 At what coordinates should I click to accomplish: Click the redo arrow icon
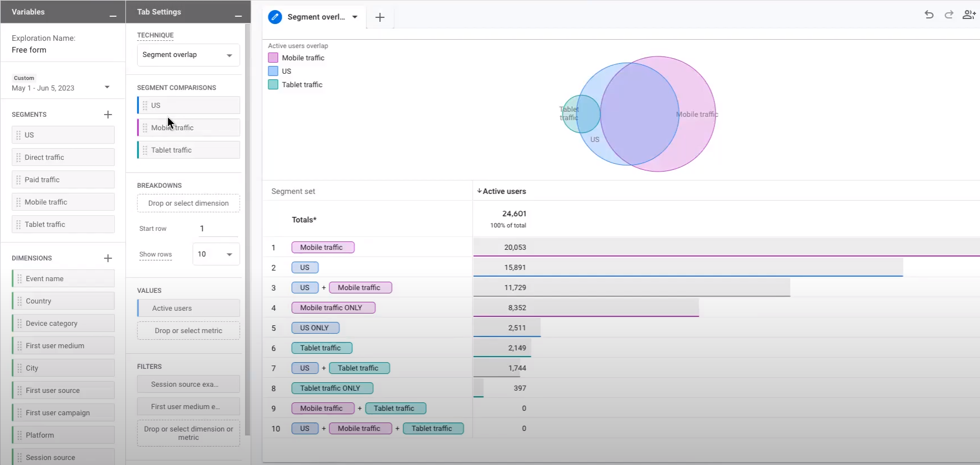949,15
